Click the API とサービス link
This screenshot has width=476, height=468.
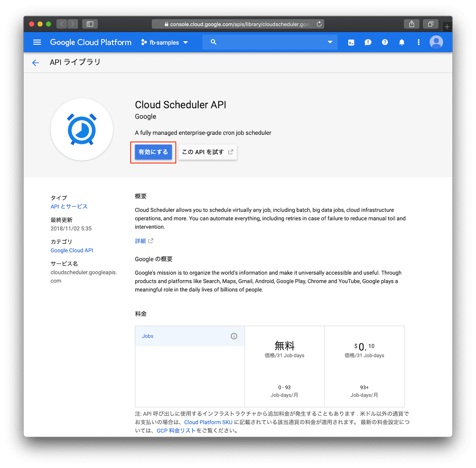[69, 206]
